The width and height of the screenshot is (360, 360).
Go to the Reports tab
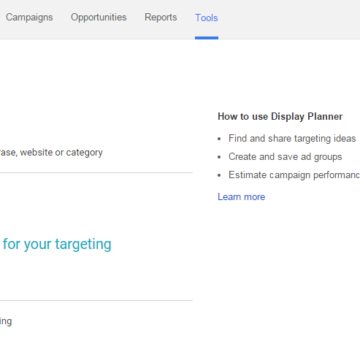coord(161,17)
